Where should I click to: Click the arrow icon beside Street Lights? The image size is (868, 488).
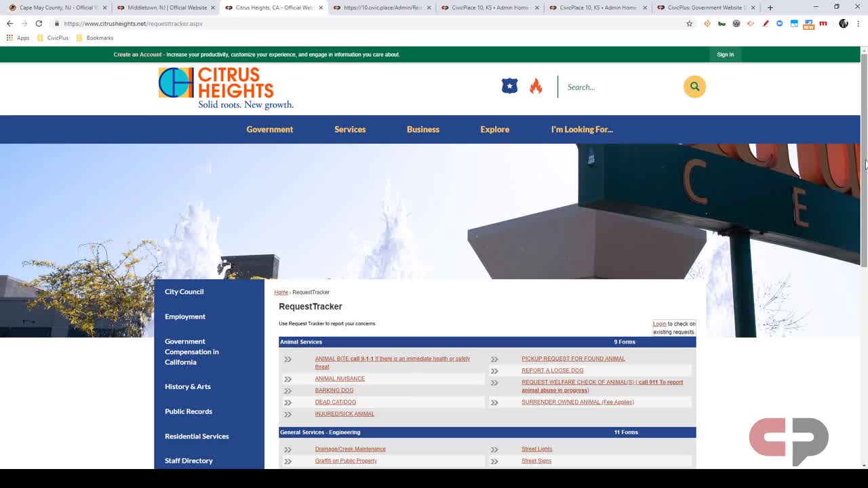(x=494, y=449)
